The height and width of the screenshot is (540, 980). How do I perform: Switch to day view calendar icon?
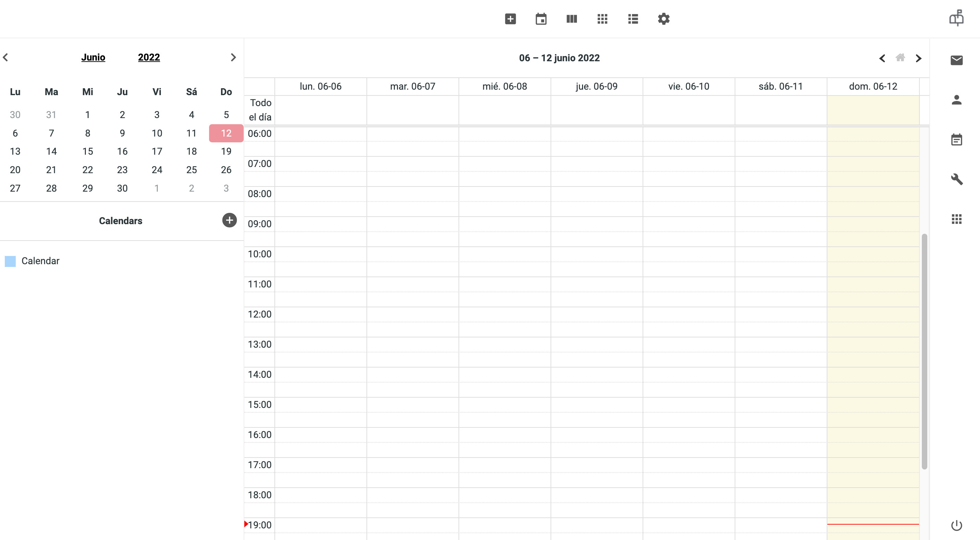coord(541,18)
